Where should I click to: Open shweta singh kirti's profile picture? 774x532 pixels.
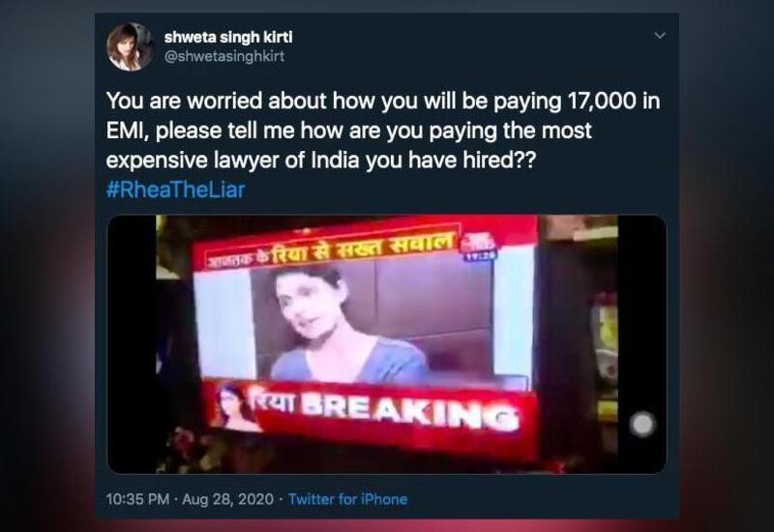coord(131,46)
